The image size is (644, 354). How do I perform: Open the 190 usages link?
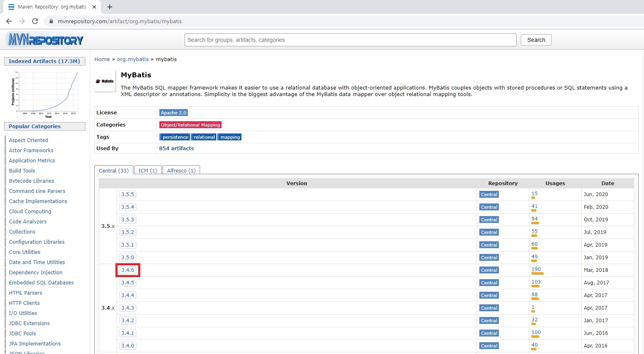pyautogui.click(x=536, y=269)
